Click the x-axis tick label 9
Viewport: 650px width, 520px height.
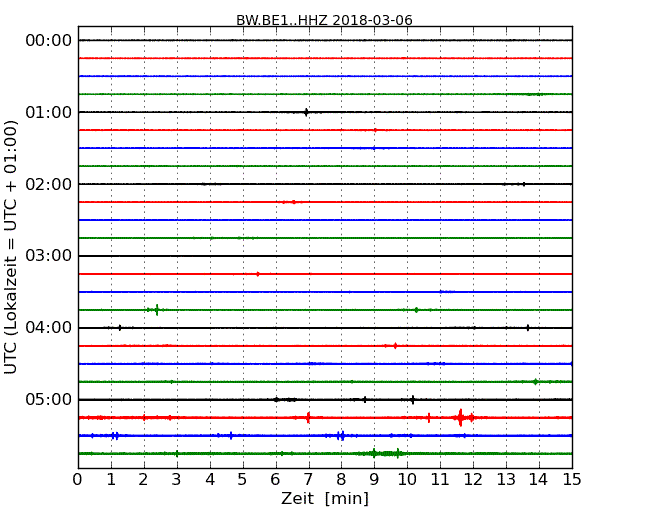point(374,479)
